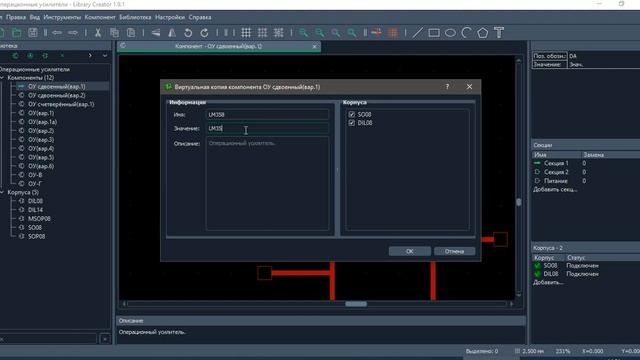Click the down chevron in library panel header
Screen dimensions: 640x360
click(x=105, y=56)
